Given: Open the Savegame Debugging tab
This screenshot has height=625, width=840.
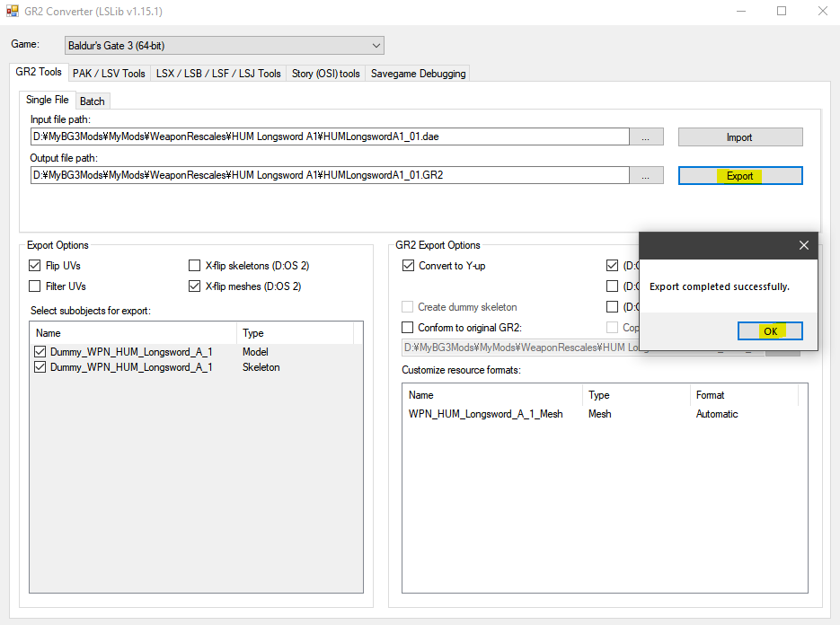Looking at the screenshot, I should pos(419,74).
